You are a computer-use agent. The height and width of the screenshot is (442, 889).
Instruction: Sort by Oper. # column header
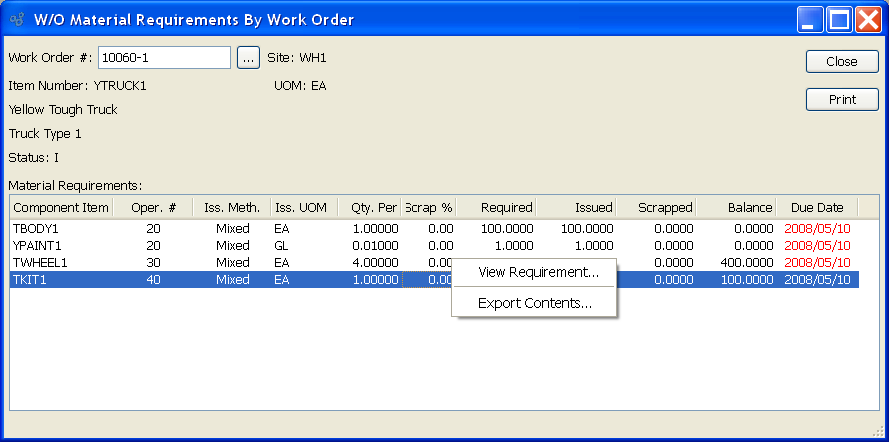[x=153, y=208]
